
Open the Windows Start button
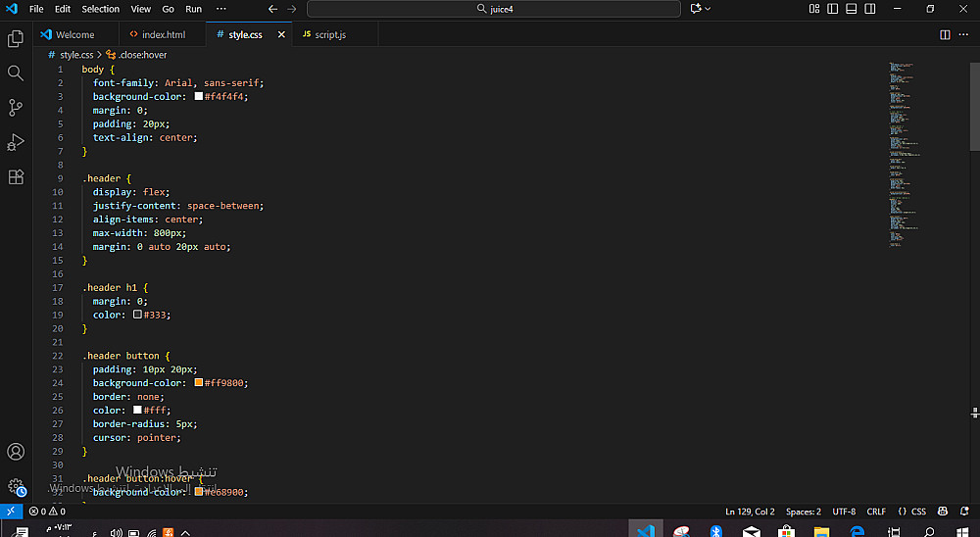[x=962, y=533]
